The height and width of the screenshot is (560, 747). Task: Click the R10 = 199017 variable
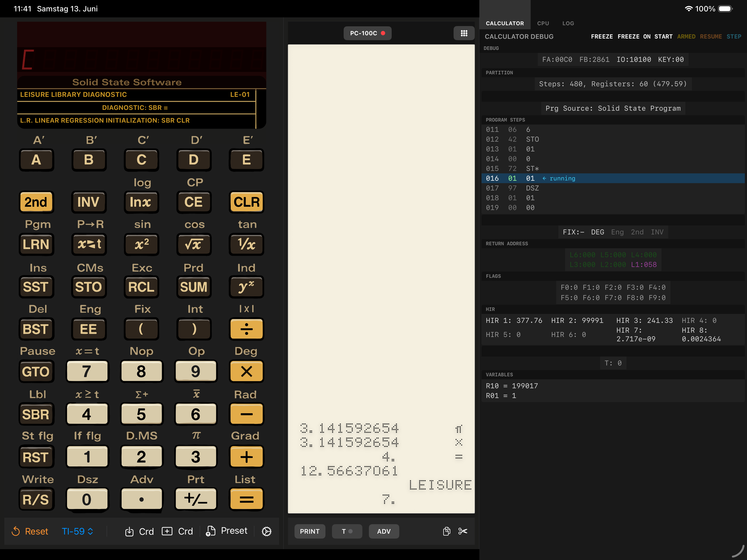(512, 386)
